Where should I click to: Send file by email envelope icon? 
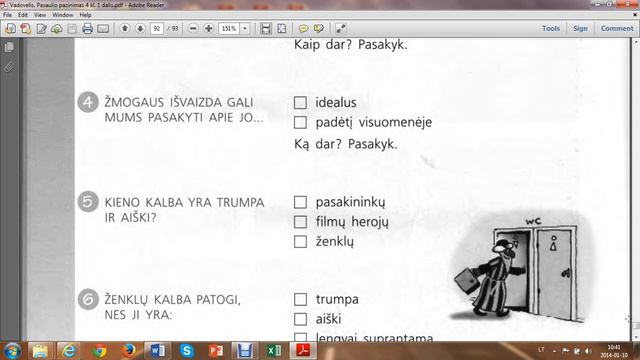coord(103,29)
